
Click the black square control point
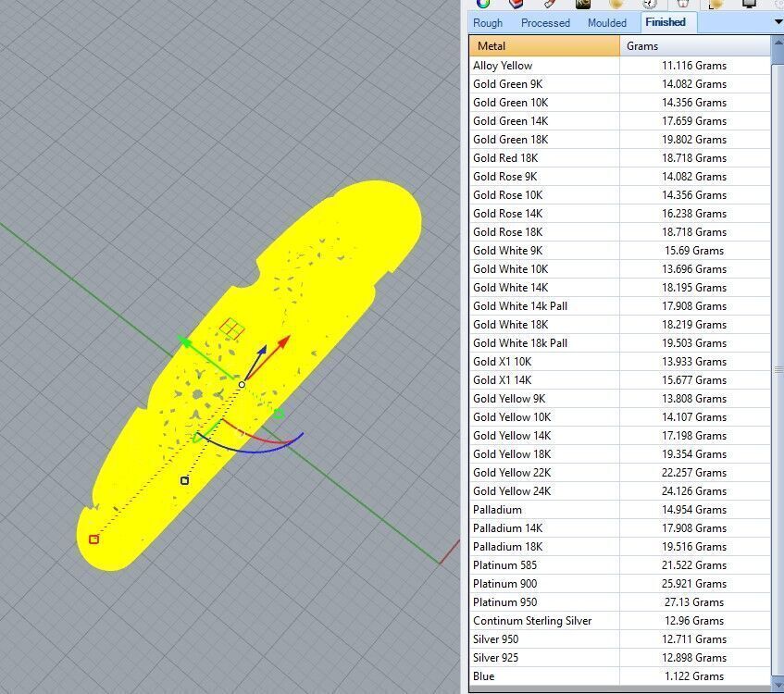[x=184, y=480]
